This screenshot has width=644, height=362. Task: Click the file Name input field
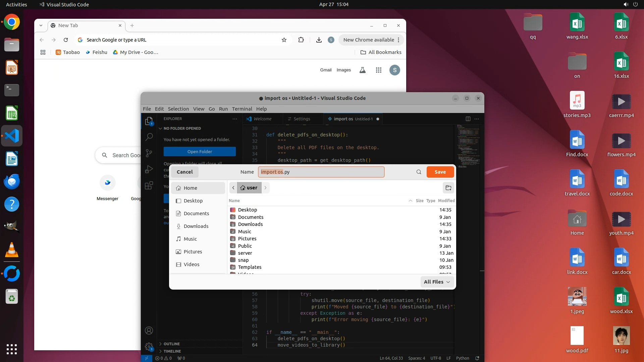pos(321,172)
